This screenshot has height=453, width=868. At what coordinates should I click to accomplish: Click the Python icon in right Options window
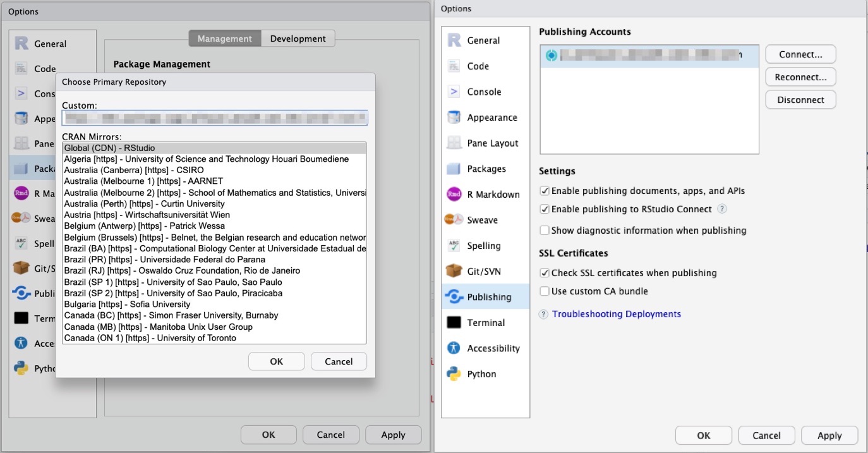point(454,374)
